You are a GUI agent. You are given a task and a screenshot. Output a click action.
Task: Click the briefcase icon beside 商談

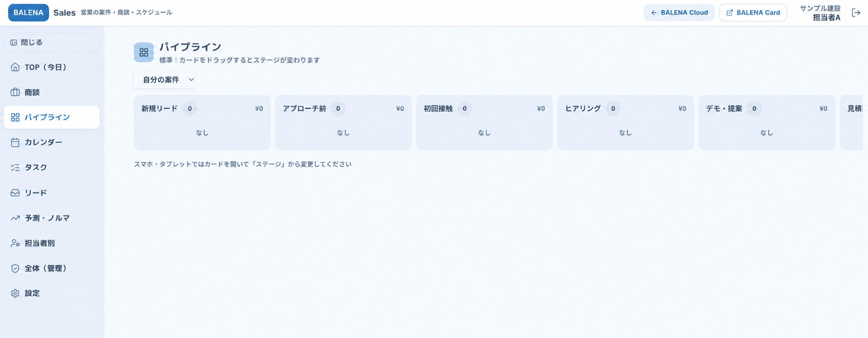15,92
